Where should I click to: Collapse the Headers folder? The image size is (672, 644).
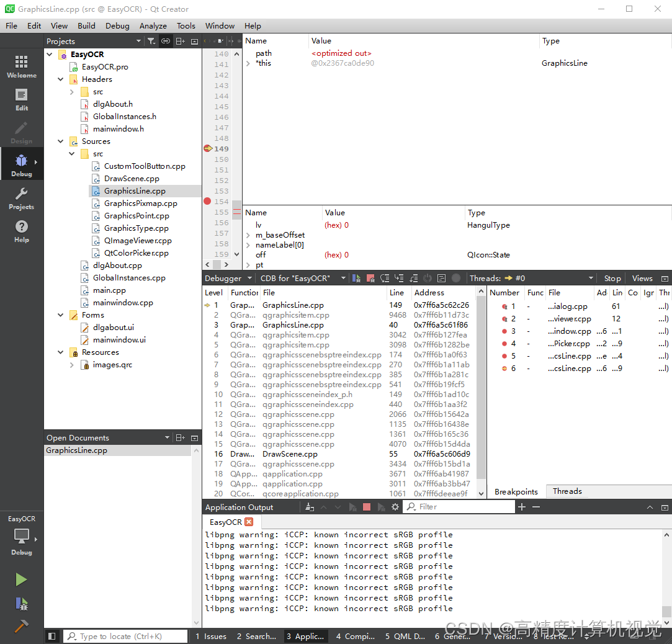[61, 79]
